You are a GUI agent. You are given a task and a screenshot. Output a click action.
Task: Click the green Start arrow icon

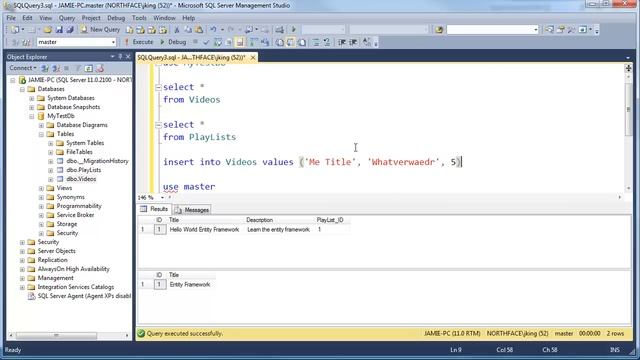(293, 29)
